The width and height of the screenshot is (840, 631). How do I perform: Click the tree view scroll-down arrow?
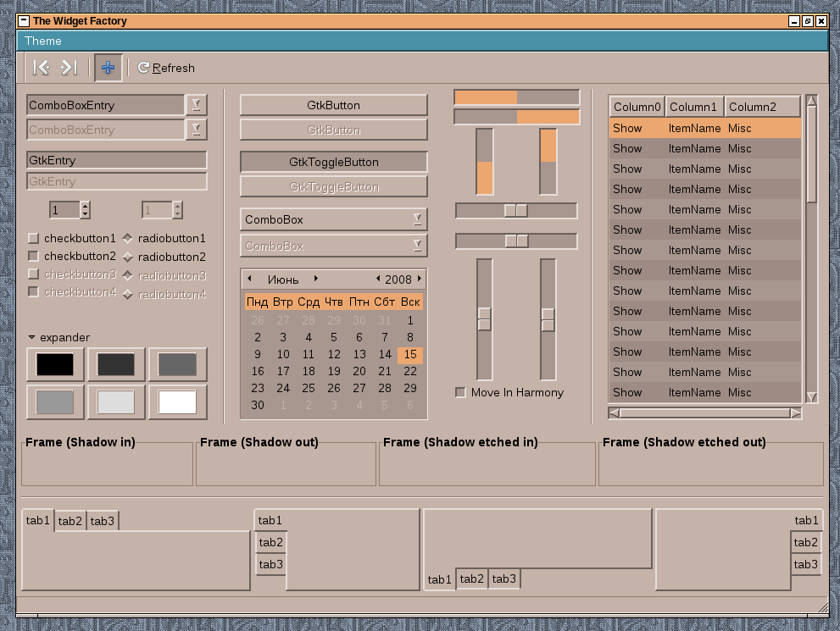[x=811, y=396]
